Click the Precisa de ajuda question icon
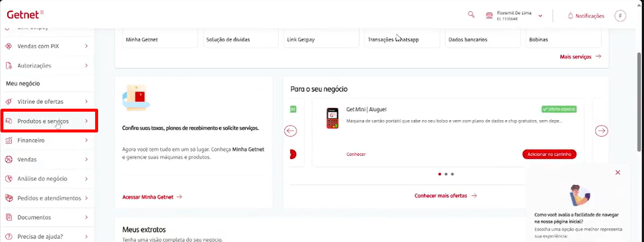 tap(8, 236)
